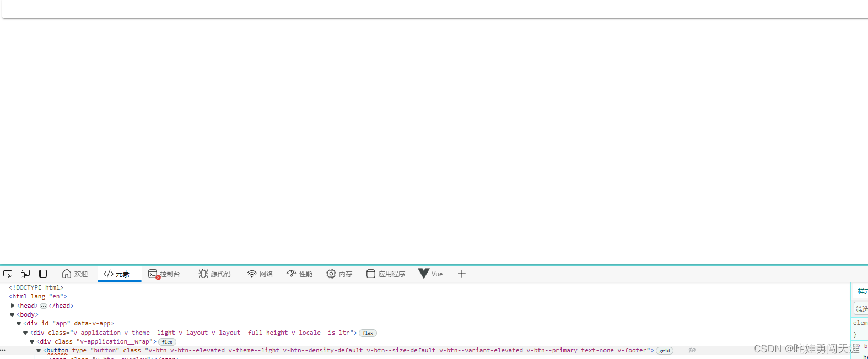
Task: Click the grid badge on the button element
Action: pyautogui.click(x=665, y=351)
